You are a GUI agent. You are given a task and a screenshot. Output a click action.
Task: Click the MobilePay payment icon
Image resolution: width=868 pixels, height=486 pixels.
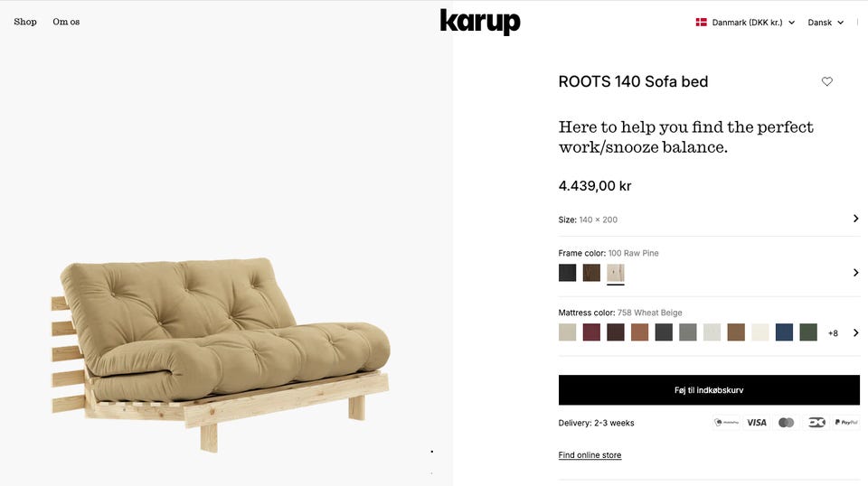point(726,423)
